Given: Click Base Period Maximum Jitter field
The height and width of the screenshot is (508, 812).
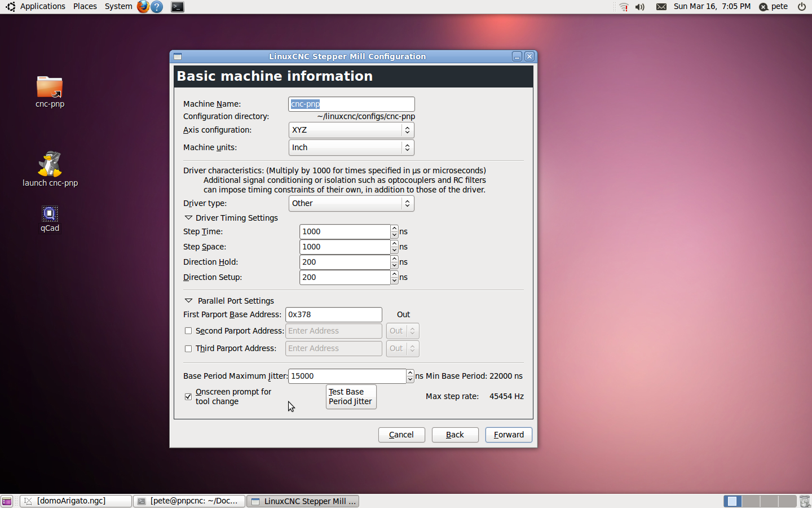Looking at the screenshot, I should 347,376.
